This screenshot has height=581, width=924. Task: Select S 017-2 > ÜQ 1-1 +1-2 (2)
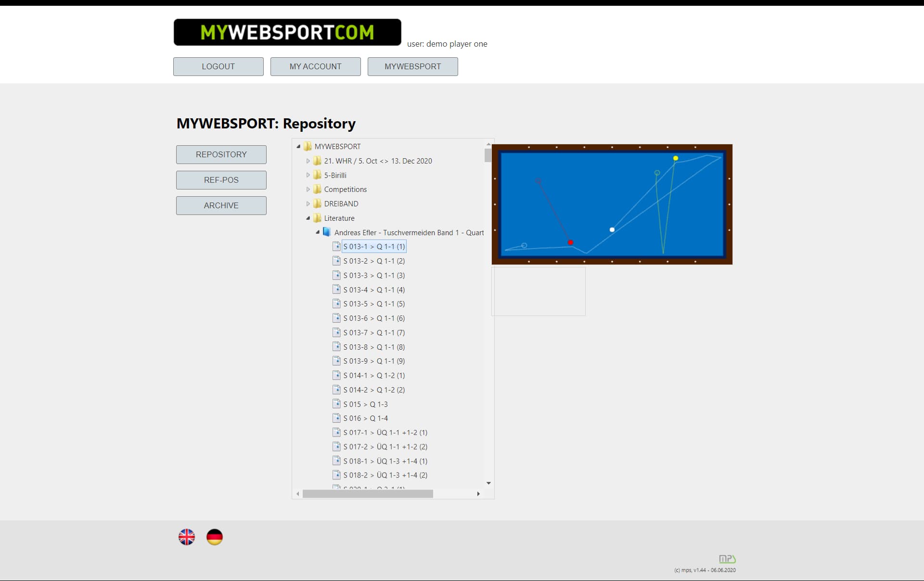(385, 446)
